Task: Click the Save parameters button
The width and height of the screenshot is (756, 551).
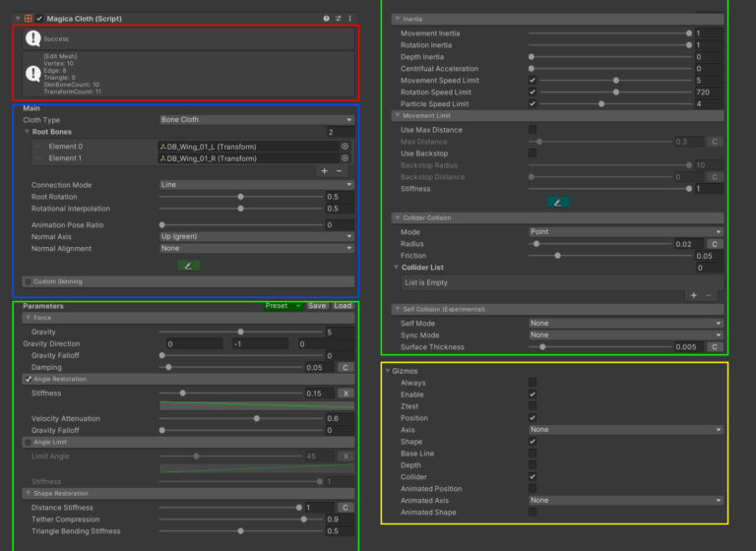Action: [317, 306]
